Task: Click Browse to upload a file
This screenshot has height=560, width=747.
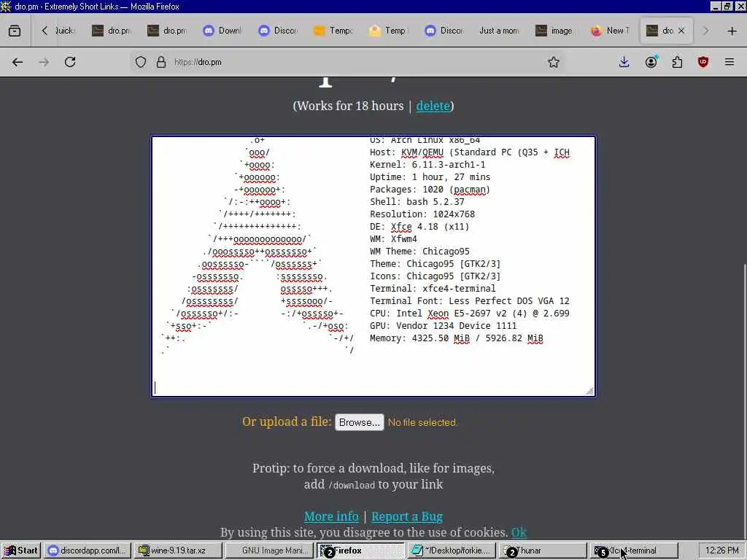Action: click(359, 422)
